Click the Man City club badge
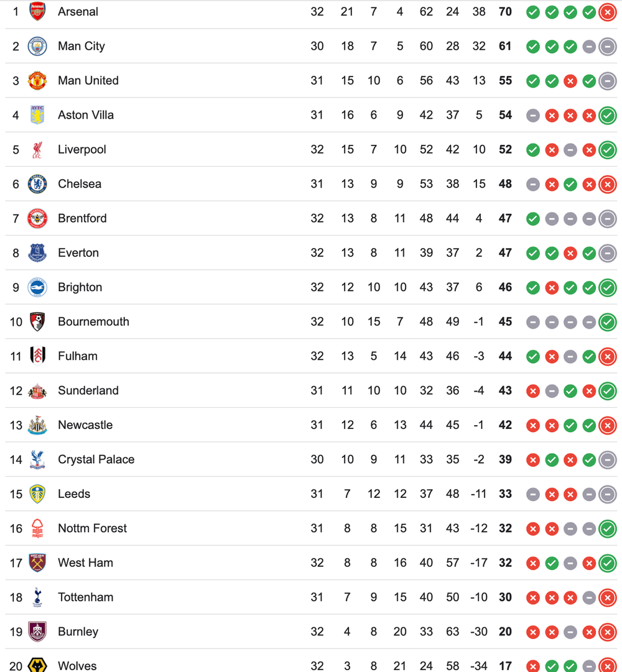 (x=37, y=46)
